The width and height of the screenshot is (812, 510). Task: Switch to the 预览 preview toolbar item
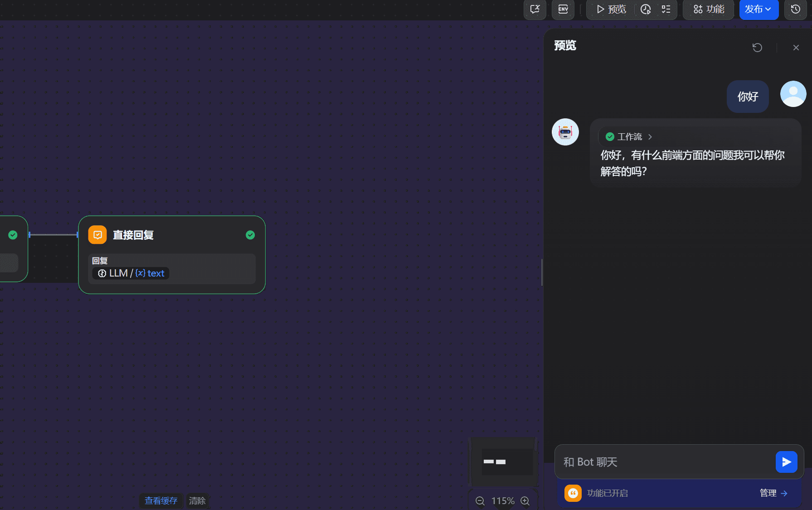[610, 10]
